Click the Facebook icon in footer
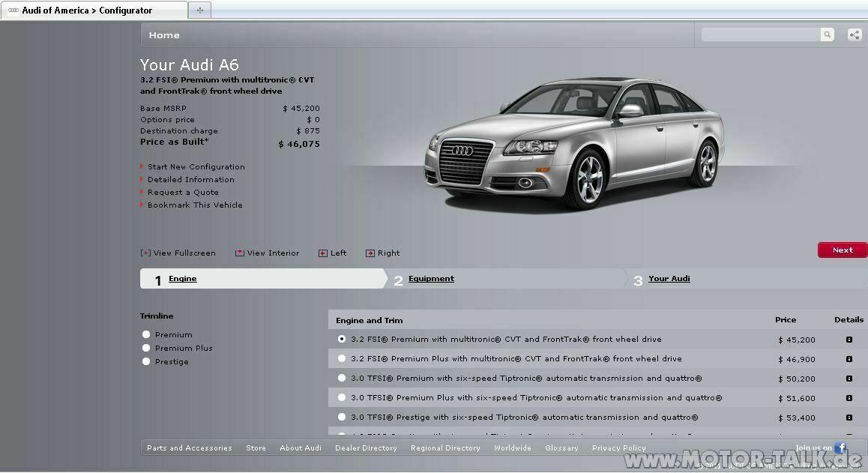The image size is (868, 473). click(840, 448)
